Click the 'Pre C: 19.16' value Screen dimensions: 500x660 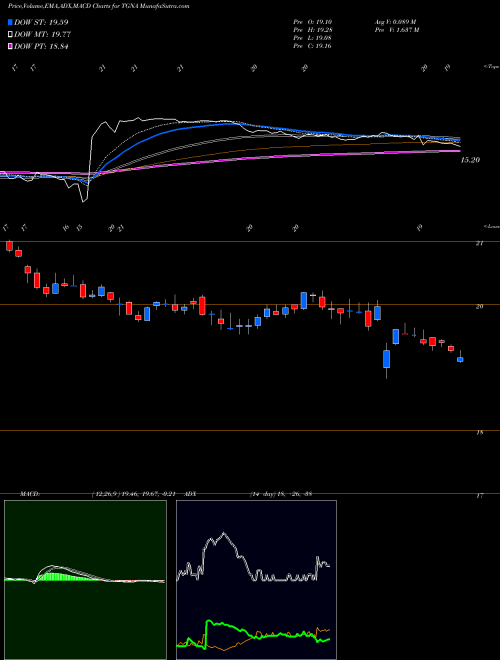coord(313,46)
